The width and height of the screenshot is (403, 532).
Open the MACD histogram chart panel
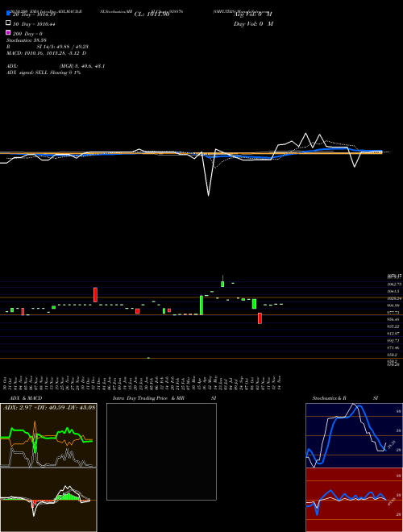pyautogui.click(x=48, y=500)
